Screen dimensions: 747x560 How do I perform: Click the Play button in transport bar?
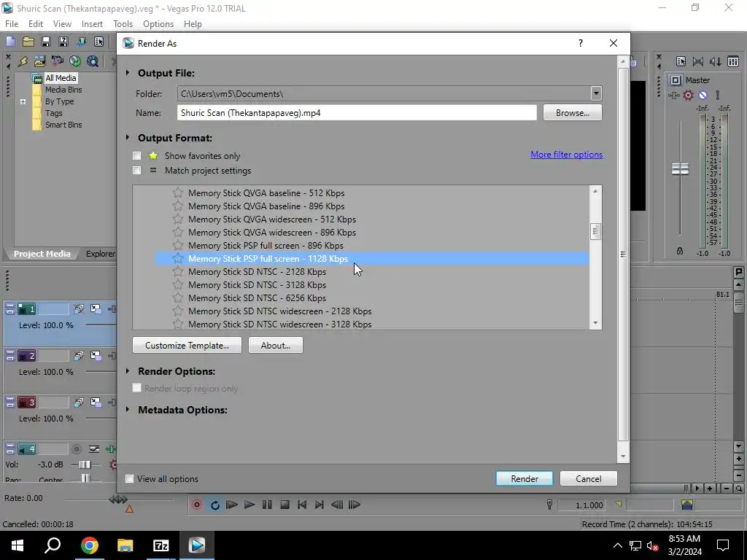point(249,505)
